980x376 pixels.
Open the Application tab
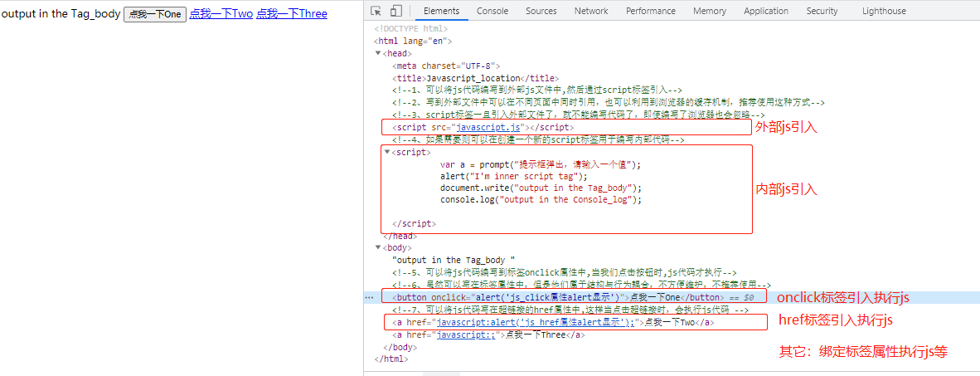click(766, 11)
